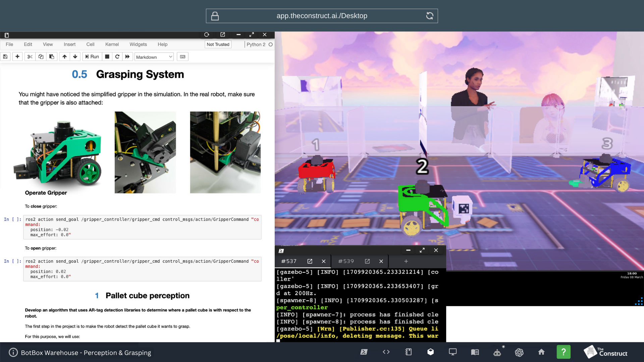644x362 pixels.
Task: Click the right gripper attachment photo
Action: 225,152
